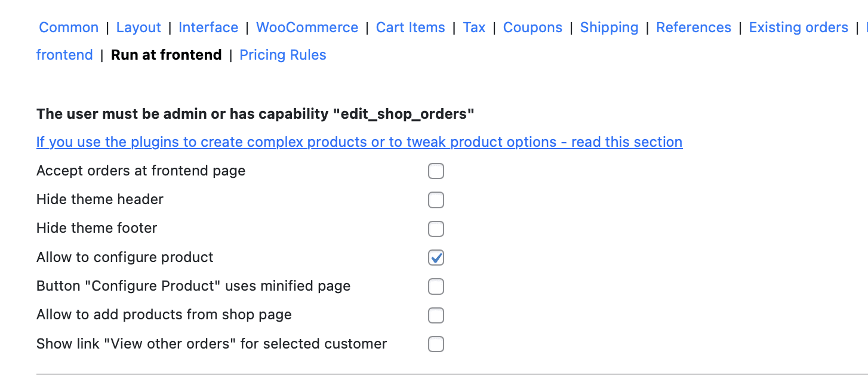Switch to the Pricing Rules tab
This screenshot has width=868, height=376.
[282, 55]
